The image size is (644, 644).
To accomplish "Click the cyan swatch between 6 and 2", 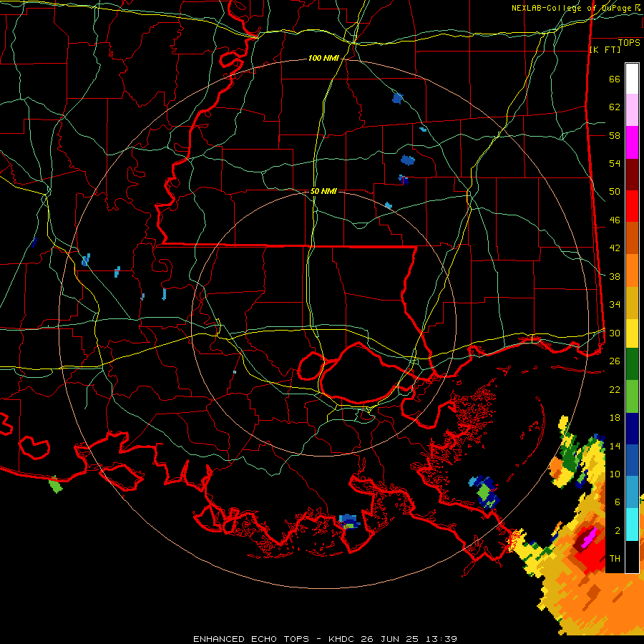I will 632,525.
